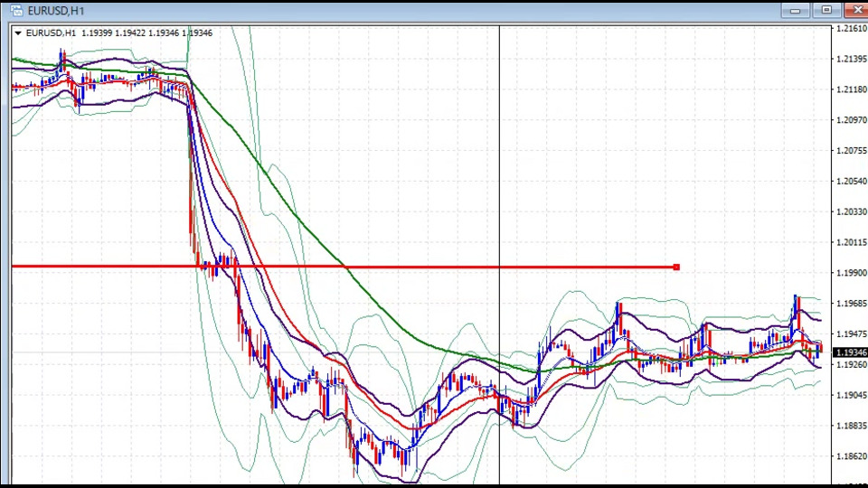Click the 1.19260 price scale label
868x488 pixels.
pyautogui.click(x=852, y=364)
